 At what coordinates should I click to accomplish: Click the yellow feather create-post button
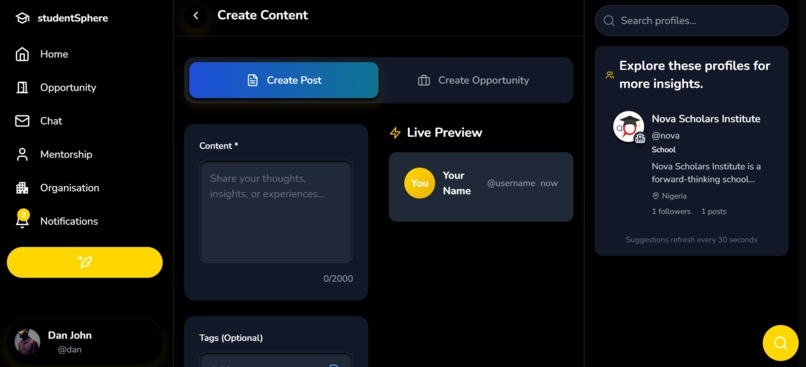click(x=85, y=262)
